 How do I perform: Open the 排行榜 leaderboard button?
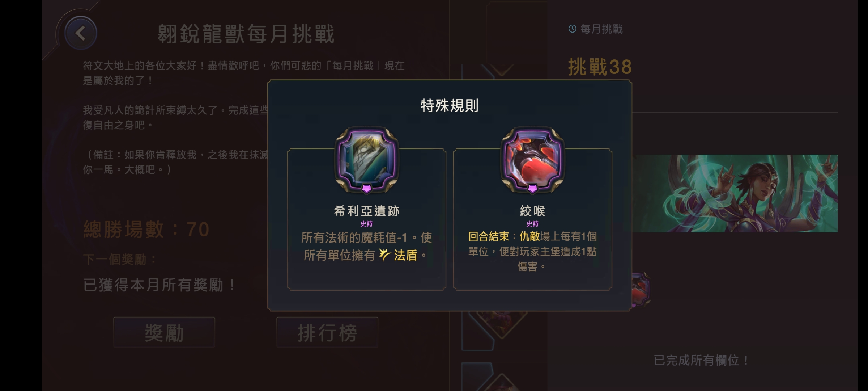coord(327,332)
